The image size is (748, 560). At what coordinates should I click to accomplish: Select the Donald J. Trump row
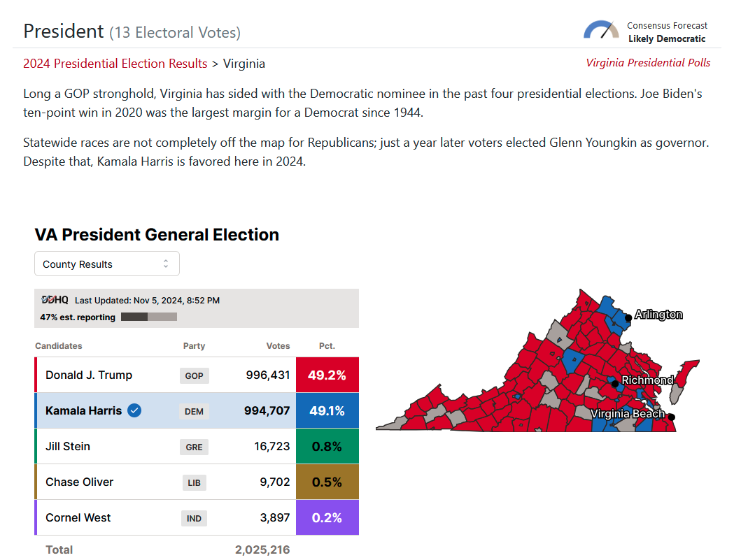[x=197, y=375]
